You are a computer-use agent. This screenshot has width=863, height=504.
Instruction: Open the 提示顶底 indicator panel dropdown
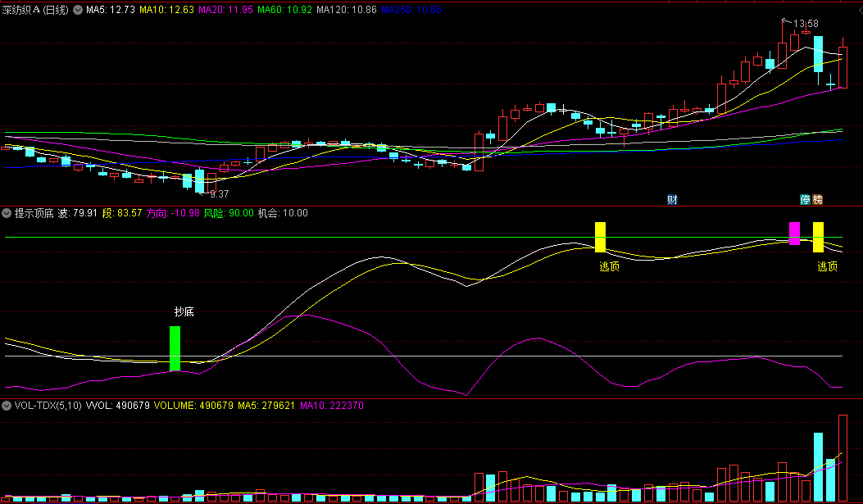click(x=7, y=213)
